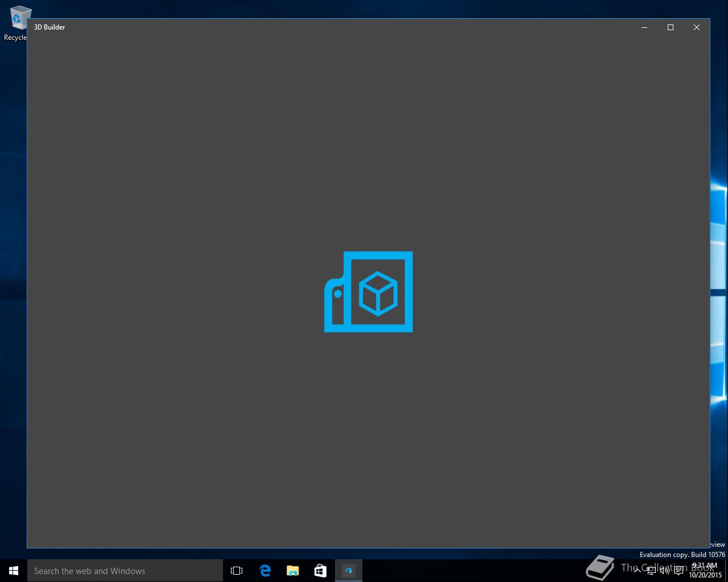
Task: Close the 3D Builder window
Action: (697, 27)
